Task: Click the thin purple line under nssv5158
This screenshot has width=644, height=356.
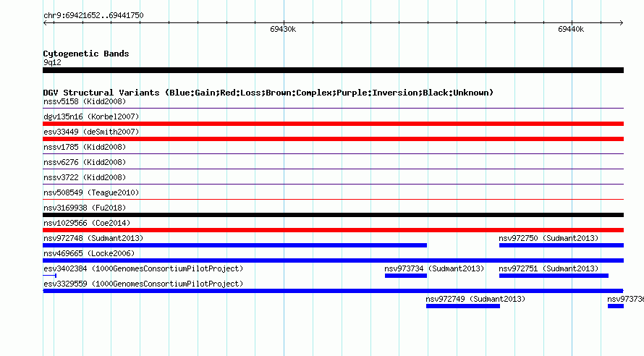Action: point(333,109)
